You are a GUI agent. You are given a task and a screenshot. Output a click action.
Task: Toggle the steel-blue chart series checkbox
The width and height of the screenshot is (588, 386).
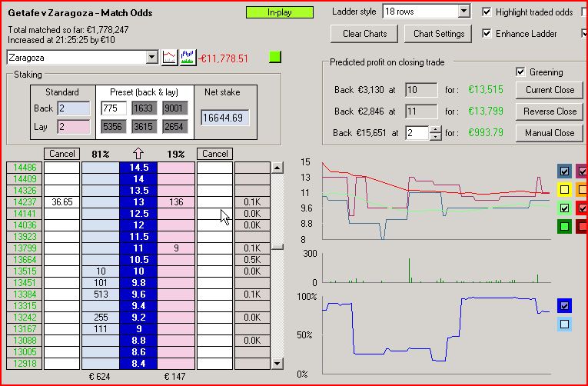566,171
